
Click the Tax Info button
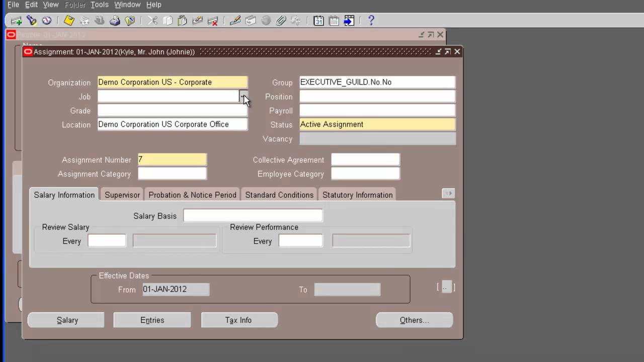coord(239,320)
